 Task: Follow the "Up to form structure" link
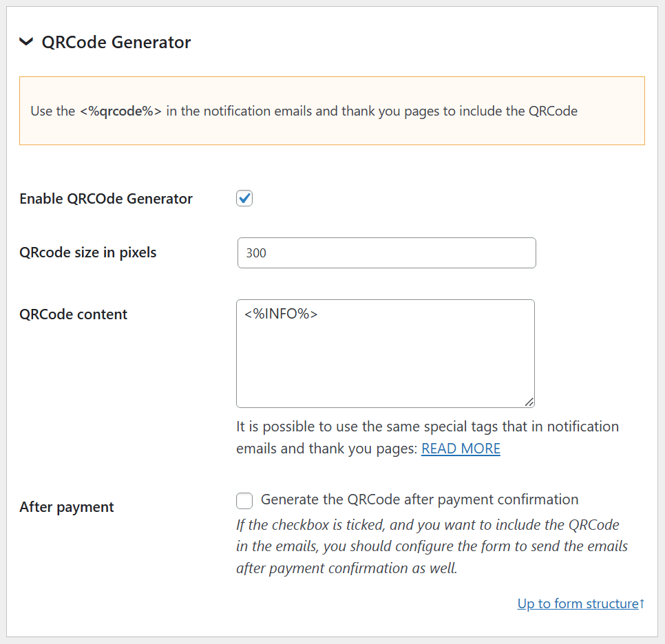(578, 603)
